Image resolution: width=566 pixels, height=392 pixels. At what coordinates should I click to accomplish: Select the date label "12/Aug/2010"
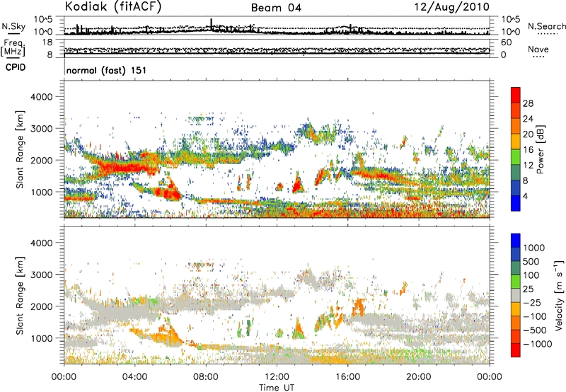click(452, 7)
